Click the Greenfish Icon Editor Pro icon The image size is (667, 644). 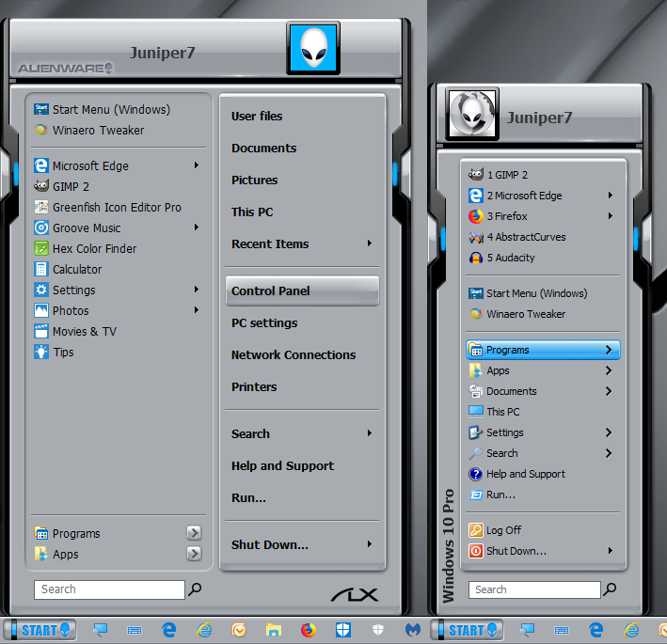[x=41, y=207]
